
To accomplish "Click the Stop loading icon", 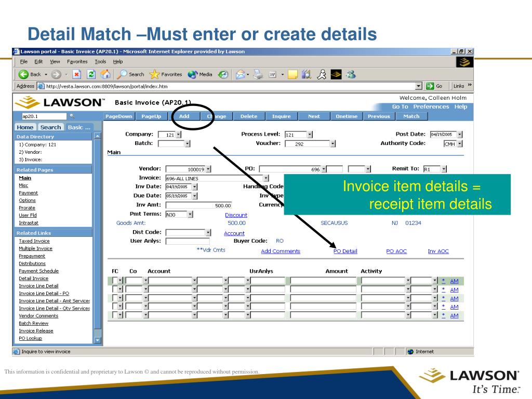I will (x=77, y=74).
